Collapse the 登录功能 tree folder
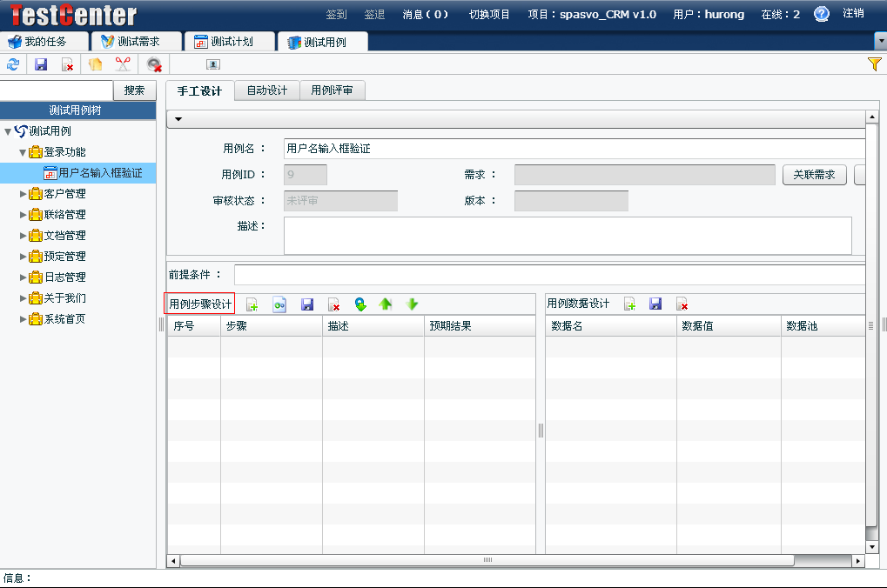 pyautogui.click(x=24, y=152)
